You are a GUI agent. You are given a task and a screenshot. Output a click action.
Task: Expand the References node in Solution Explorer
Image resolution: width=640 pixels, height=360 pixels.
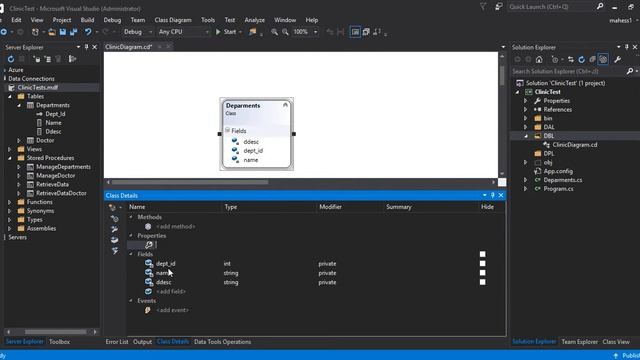(526, 109)
